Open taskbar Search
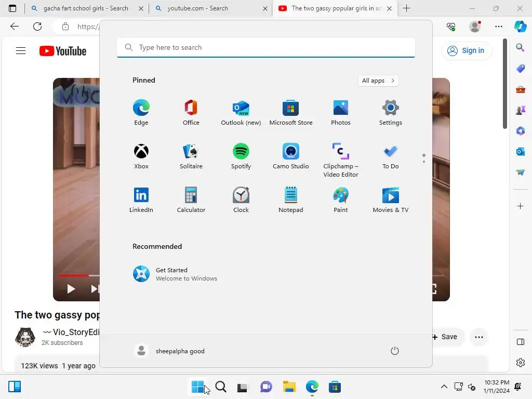 pos(221,387)
